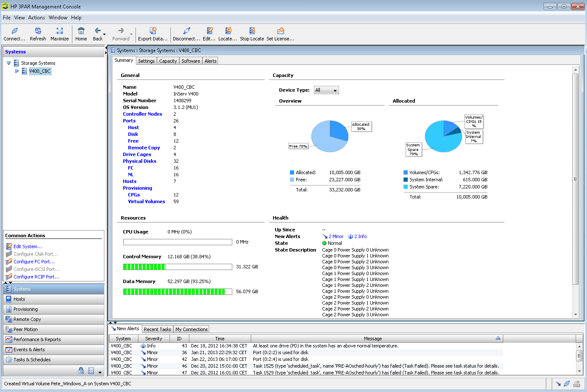
Task: Click the Forward arrow icon
Action: (121, 31)
